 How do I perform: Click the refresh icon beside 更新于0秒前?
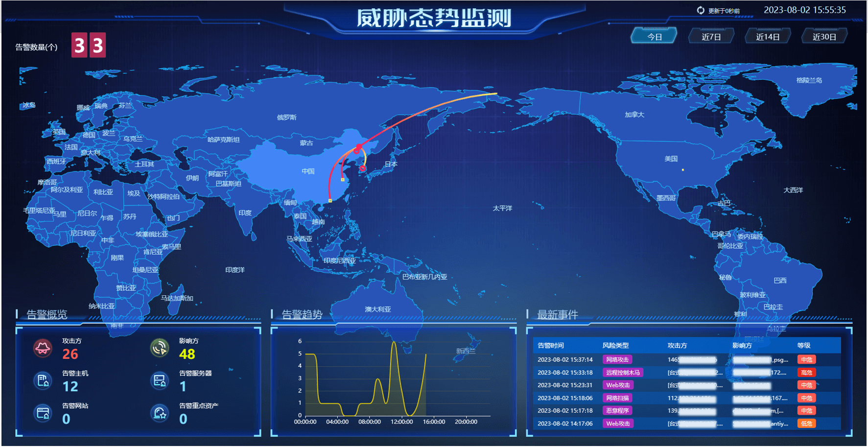click(x=701, y=10)
